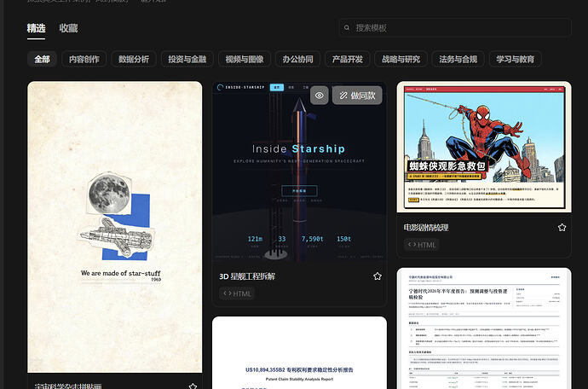Select the 产品开发 category chip
The width and height of the screenshot is (588, 389).
pyautogui.click(x=347, y=60)
